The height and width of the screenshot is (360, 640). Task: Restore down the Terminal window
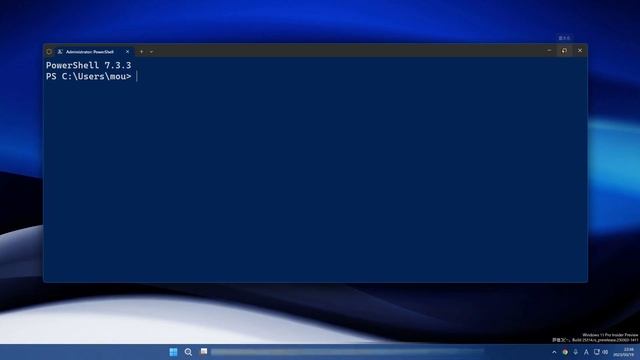[x=564, y=51]
